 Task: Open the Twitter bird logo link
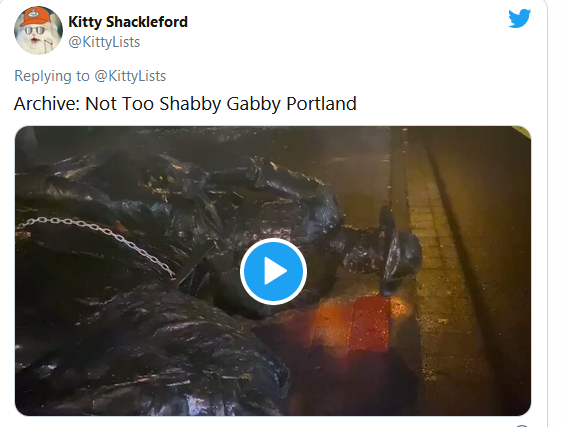pyautogui.click(x=519, y=18)
